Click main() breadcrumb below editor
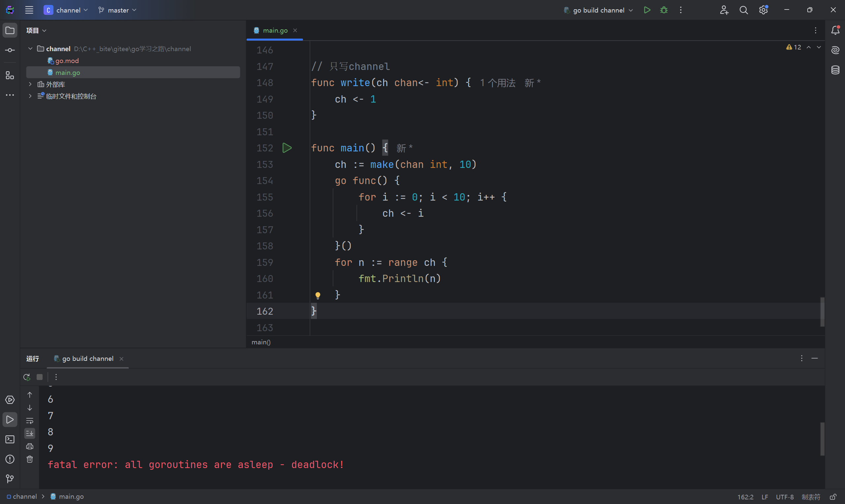 (261, 342)
